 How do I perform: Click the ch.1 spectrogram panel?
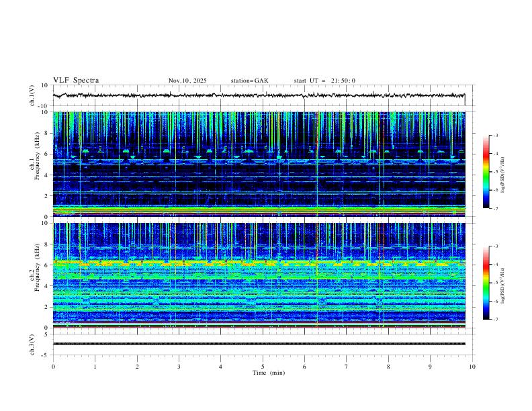259,164
